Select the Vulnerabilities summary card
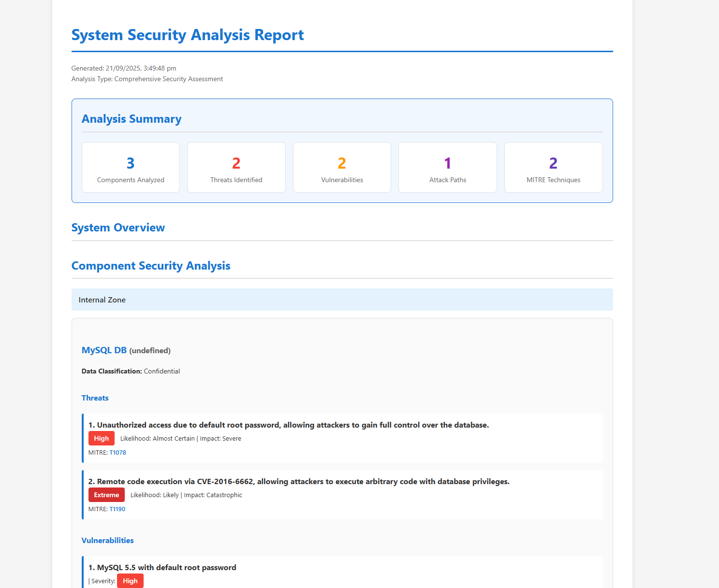 tap(342, 167)
